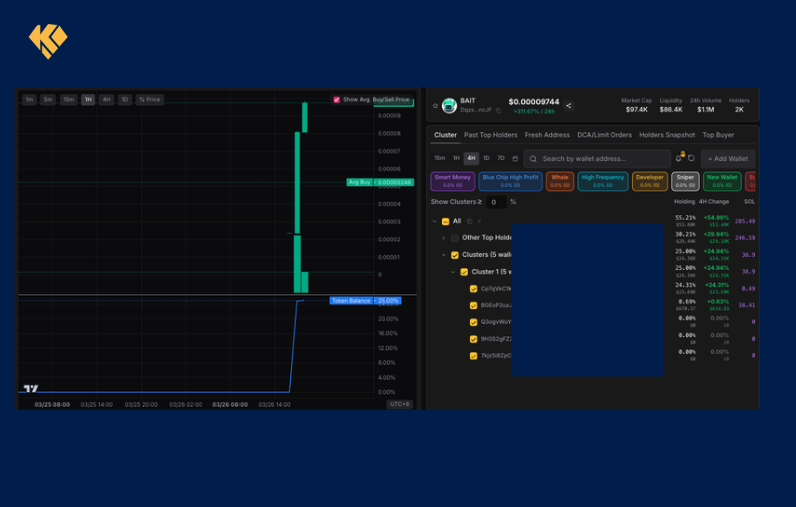Click the search magnifier icon

(x=533, y=159)
